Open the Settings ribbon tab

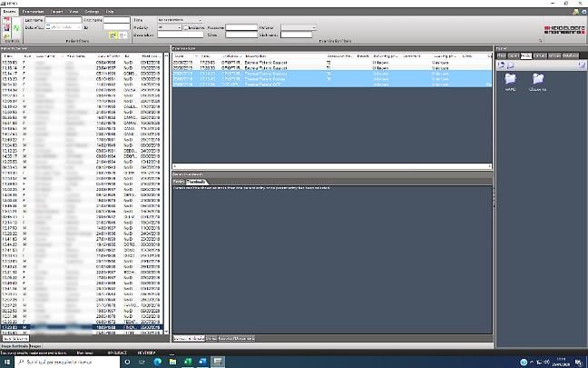coord(92,11)
